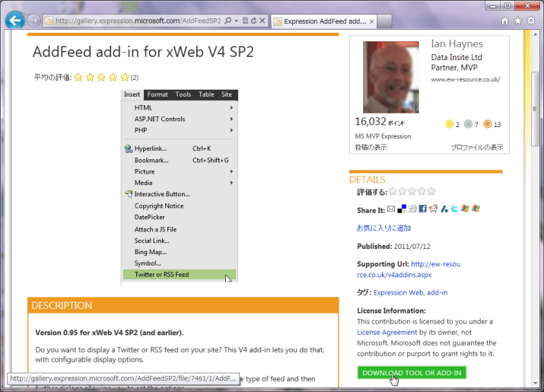This screenshot has height=392, width=544.
Task: Share on Delicious icon
Action: [x=402, y=209]
